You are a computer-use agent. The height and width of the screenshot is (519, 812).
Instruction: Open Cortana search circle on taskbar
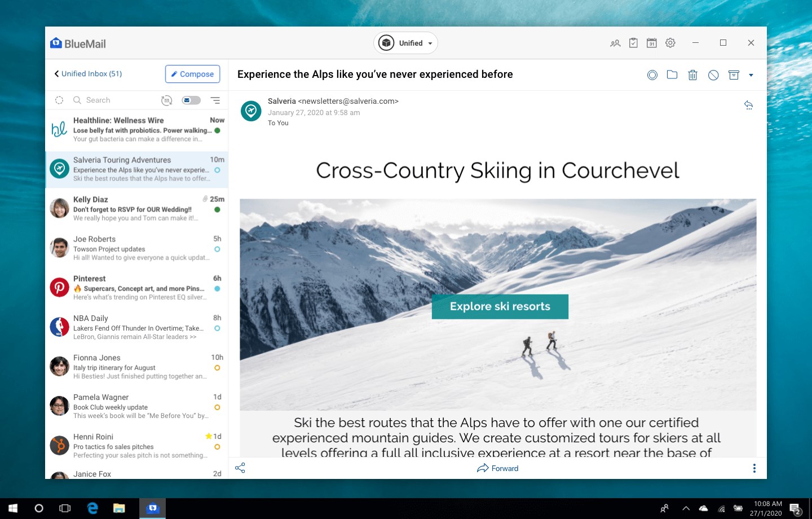[39, 508]
